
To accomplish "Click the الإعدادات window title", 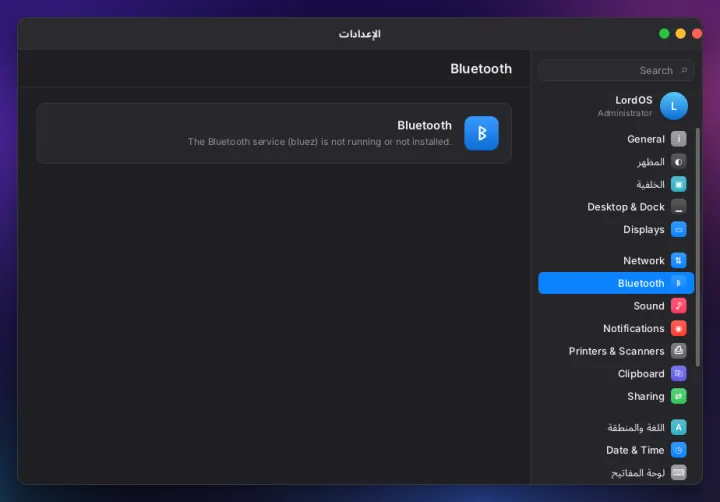I will click(x=360, y=34).
